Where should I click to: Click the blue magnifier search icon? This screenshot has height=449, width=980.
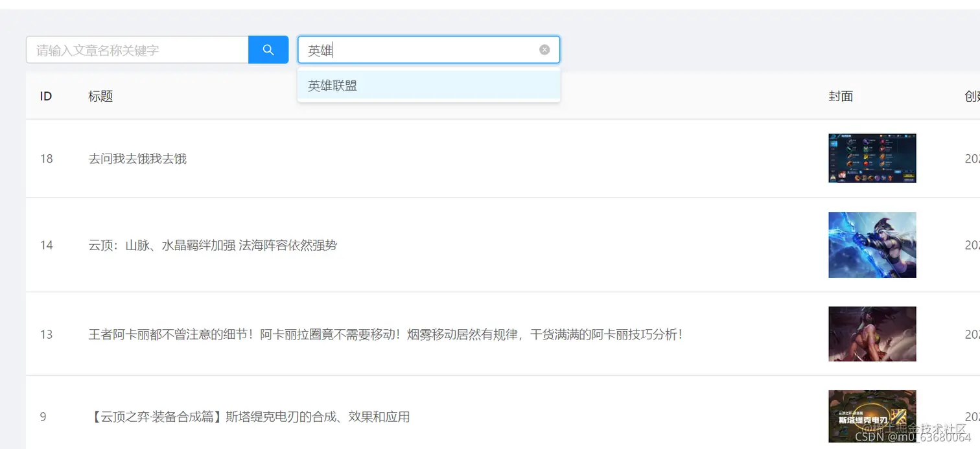point(268,49)
